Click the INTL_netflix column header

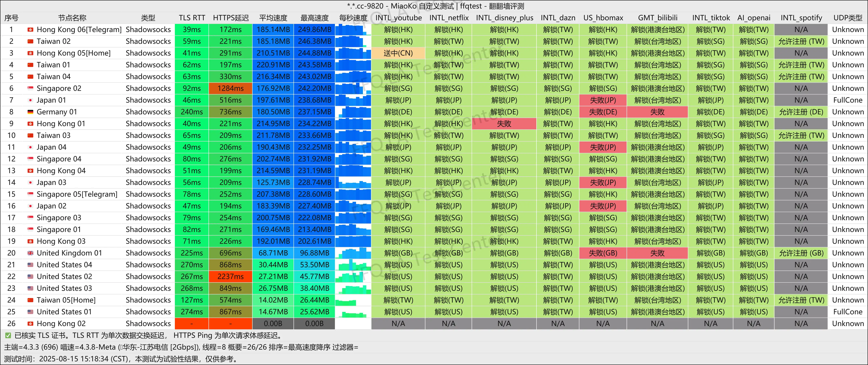tap(449, 18)
